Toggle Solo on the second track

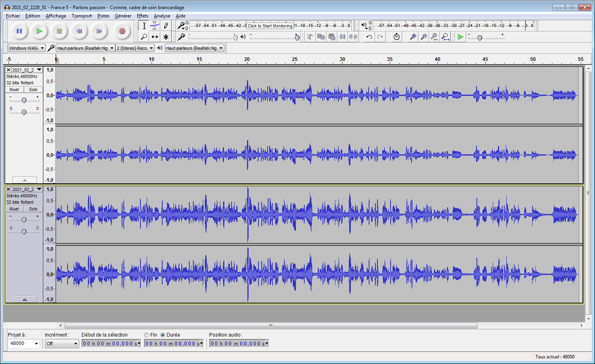[x=33, y=209]
